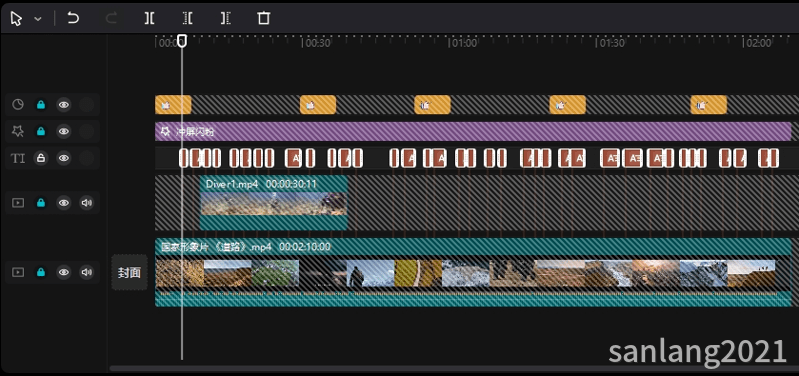Select the arrow pointer tool
799x376 pixels.
click(16, 19)
